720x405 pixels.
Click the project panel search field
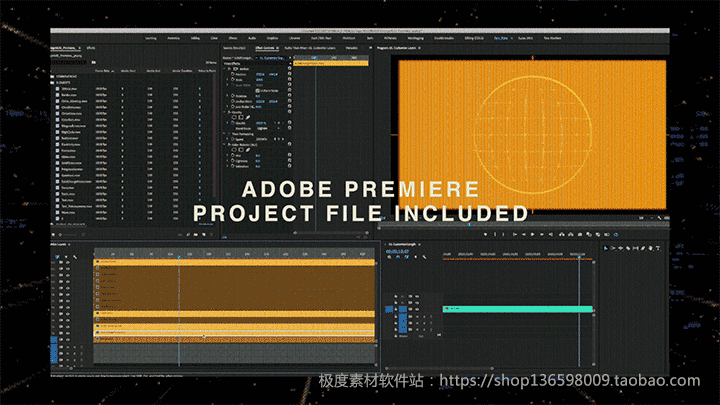(x=69, y=62)
